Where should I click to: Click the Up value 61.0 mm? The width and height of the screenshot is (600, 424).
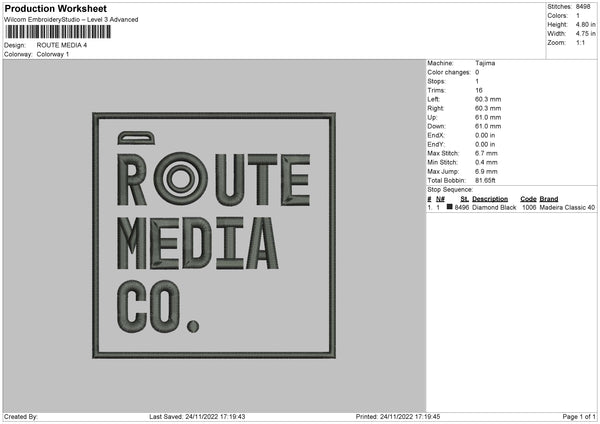coord(488,117)
